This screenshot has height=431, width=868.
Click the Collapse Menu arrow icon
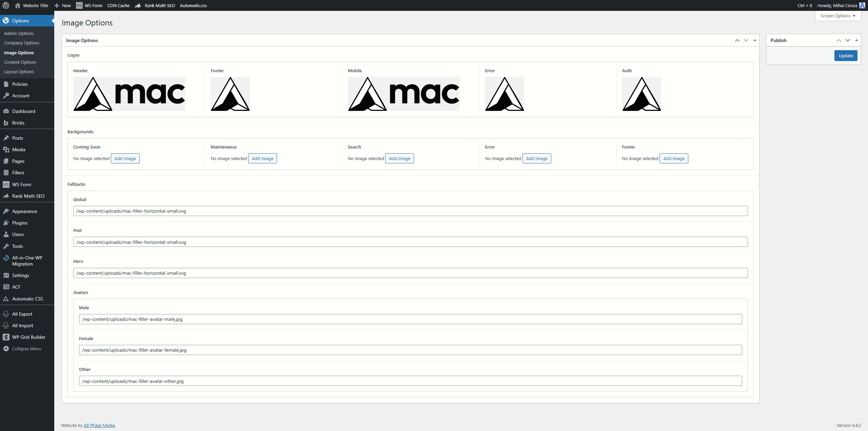[x=6, y=349]
